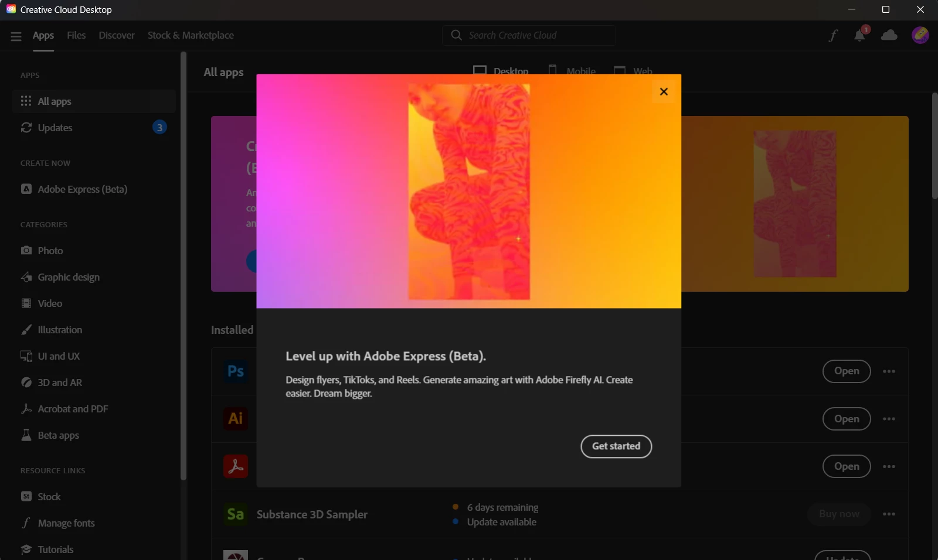Click the Get started button

(616, 446)
